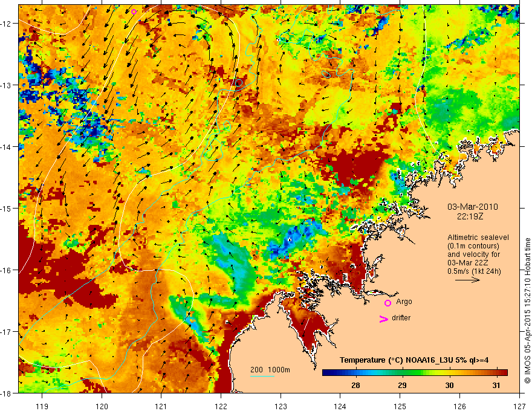
Task: Click the 'drifter' legend label
Action: coord(401,318)
